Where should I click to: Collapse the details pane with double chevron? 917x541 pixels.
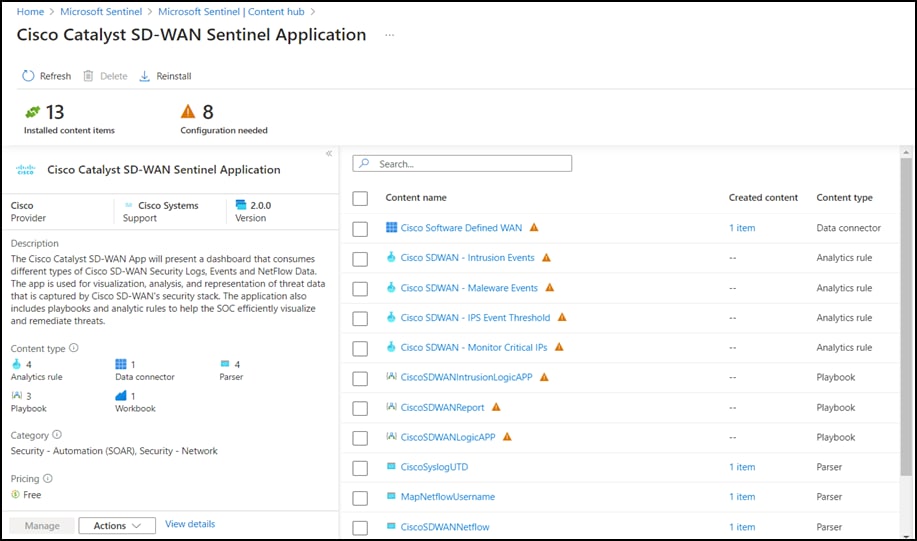[329, 153]
